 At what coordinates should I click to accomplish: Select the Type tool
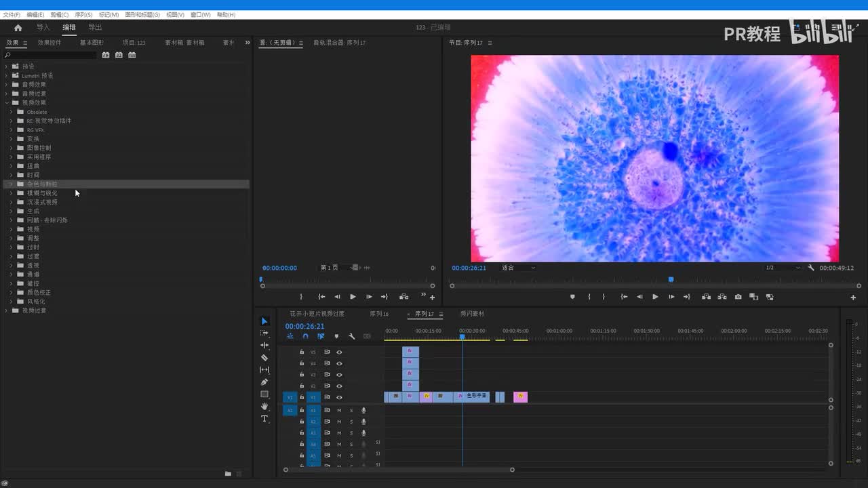click(264, 419)
